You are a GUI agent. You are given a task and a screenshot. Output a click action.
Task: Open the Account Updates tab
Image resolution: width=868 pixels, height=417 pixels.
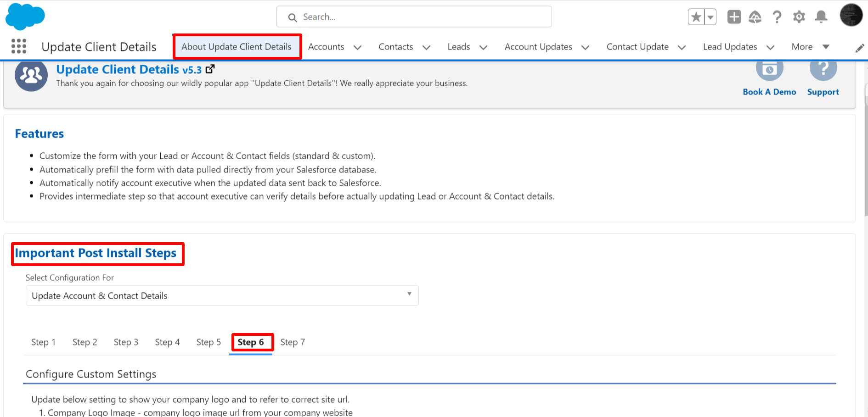[x=538, y=47]
